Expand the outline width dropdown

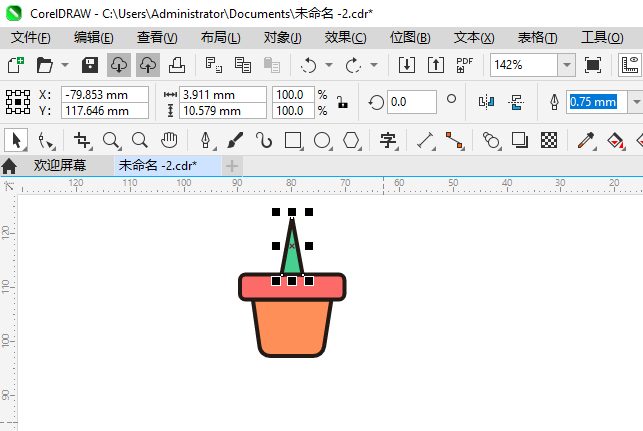coord(636,102)
